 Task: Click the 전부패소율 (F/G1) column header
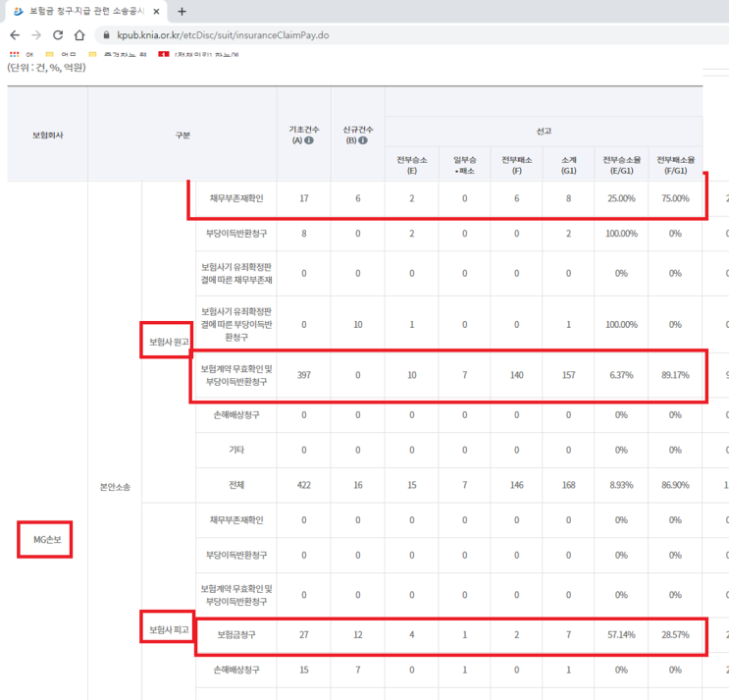click(x=676, y=165)
